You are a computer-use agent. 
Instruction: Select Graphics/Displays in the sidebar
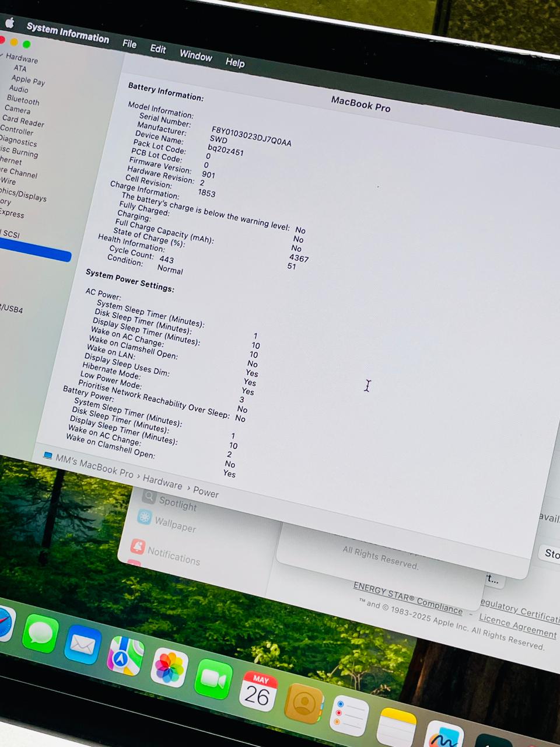pyautogui.click(x=23, y=194)
